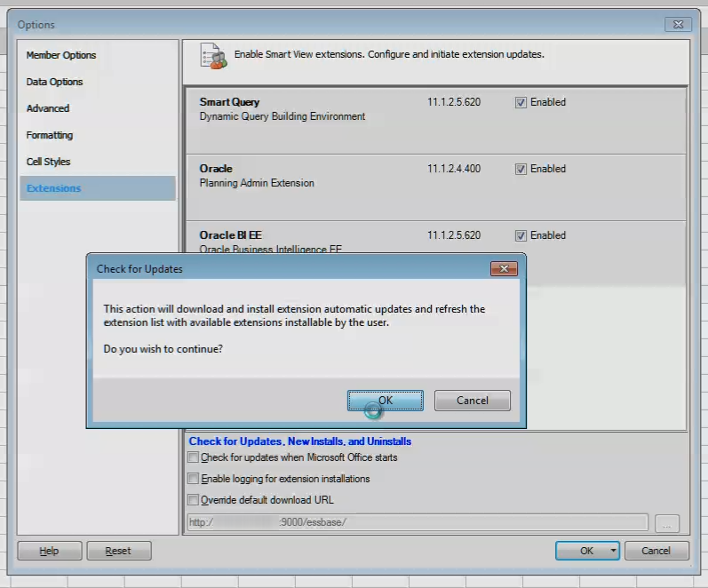Open Data Options section
The width and height of the screenshot is (708, 588).
[54, 82]
